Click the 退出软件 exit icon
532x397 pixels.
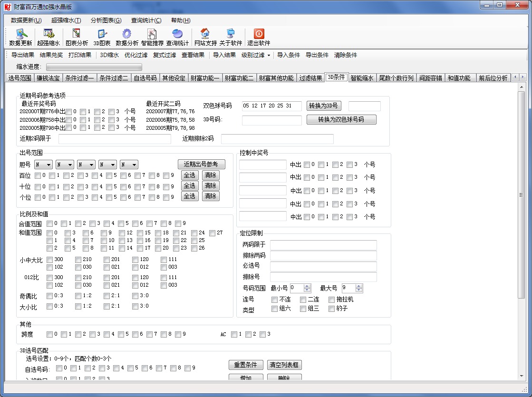click(x=259, y=34)
